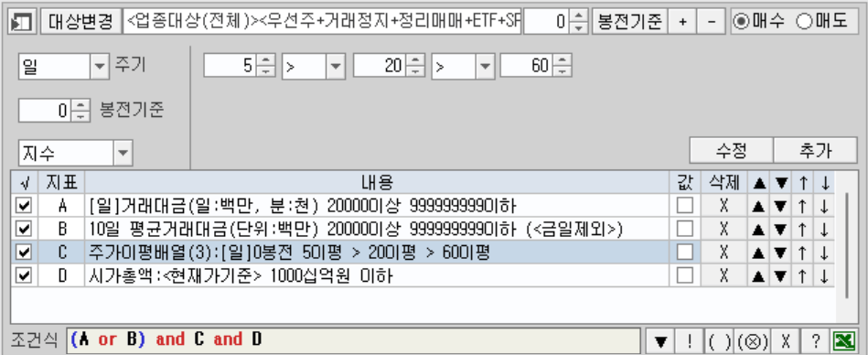Click the top 0 numeric field

pyautogui.click(x=546, y=22)
